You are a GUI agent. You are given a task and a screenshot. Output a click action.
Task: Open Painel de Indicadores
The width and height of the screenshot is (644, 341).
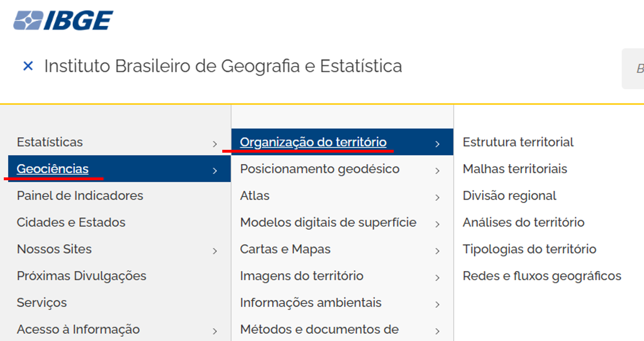[80, 195]
